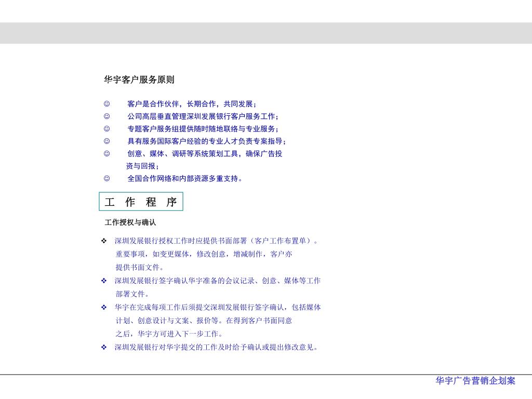Click the line 计划、创意设计与文案、报价等

tap(204, 321)
